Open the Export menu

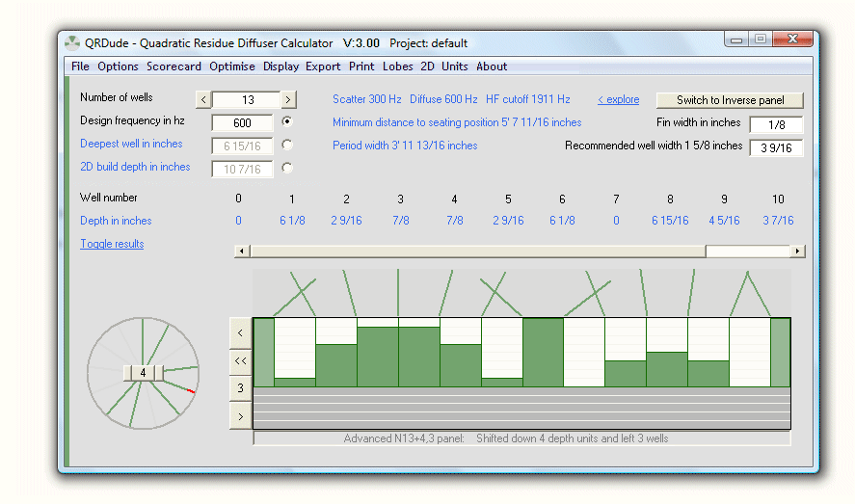point(323,66)
